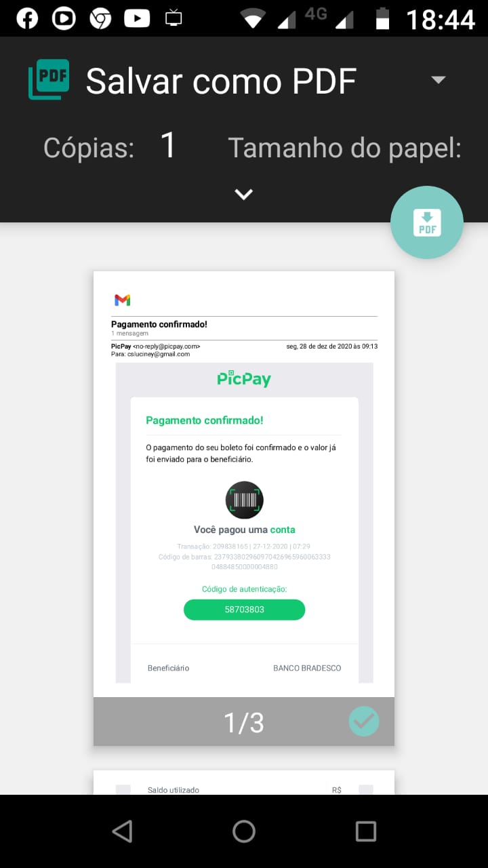The image size is (488, 868).
Task: Uncheck page 1/3 selection checkmark
Action: 364,722
